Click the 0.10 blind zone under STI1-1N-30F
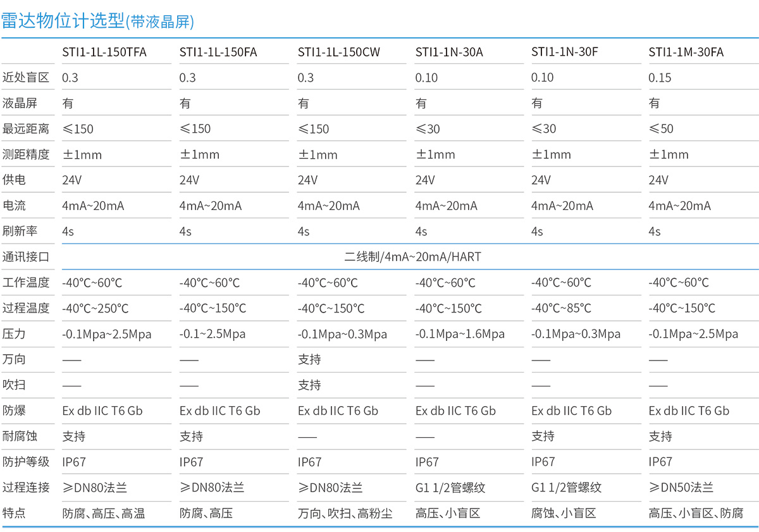Viewport: 759px width, 532px height. tap(542, 78)
